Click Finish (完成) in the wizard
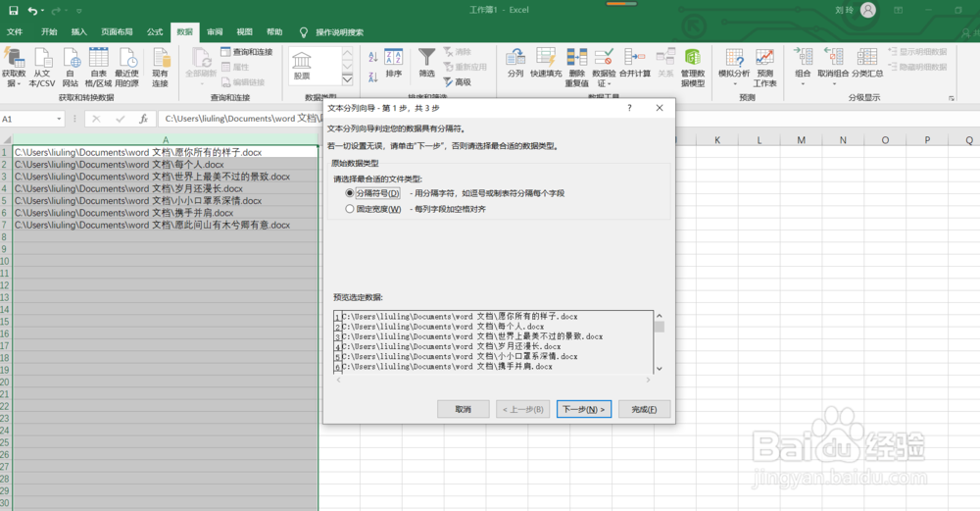 pos(645,409)
